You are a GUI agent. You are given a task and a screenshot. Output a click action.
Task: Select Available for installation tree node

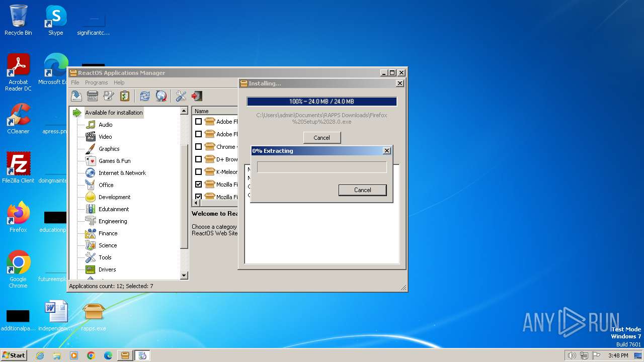[114, 113]
